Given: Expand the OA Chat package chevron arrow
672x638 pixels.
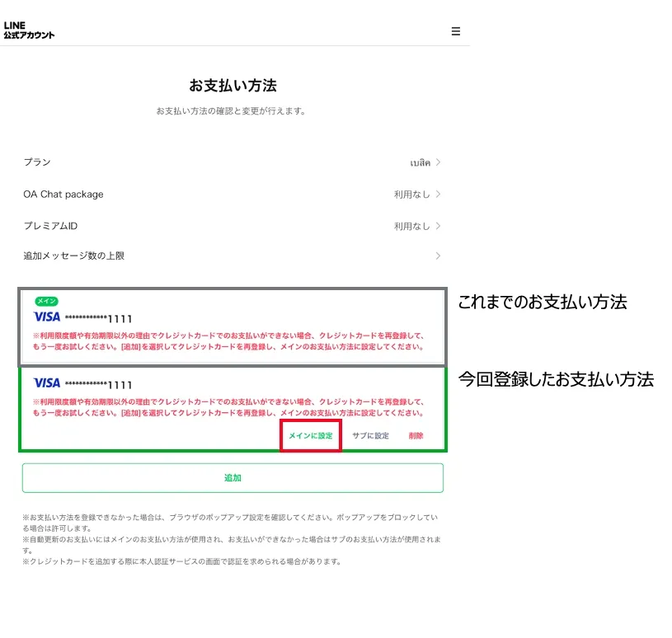Looking at the screenshot, I should (439, 195).
